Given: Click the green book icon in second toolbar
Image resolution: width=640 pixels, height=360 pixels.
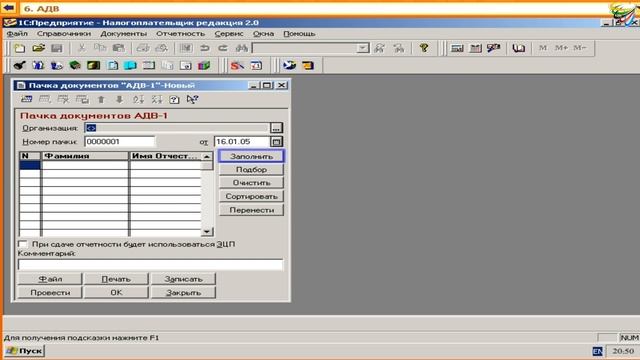Looking at the screenshot, I should (75, 65).
